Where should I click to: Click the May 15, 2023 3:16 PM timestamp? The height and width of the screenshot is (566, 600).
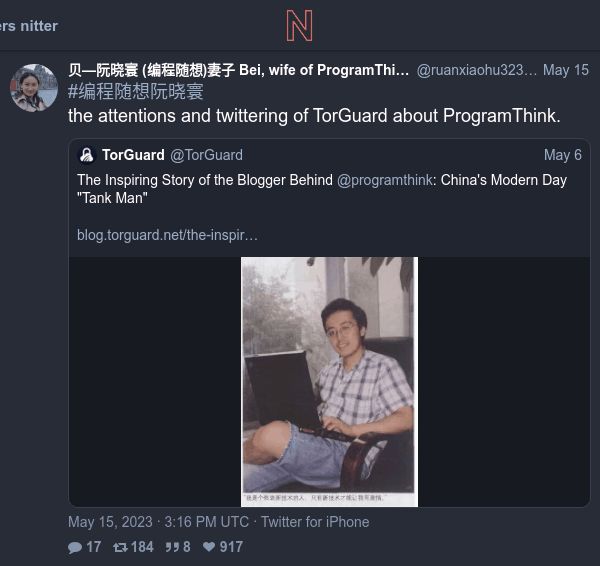pyautogui.click(x=158, y=522)
